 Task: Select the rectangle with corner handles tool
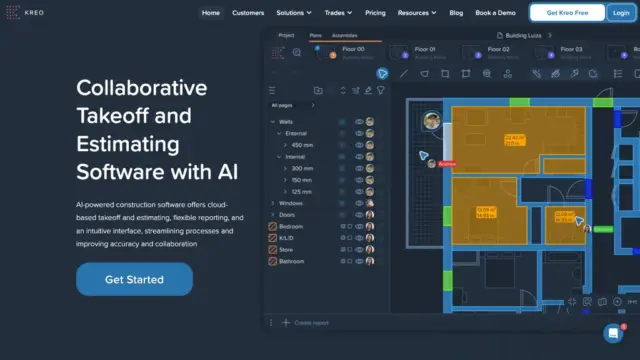pyautogui.click(x=466, y=74)
